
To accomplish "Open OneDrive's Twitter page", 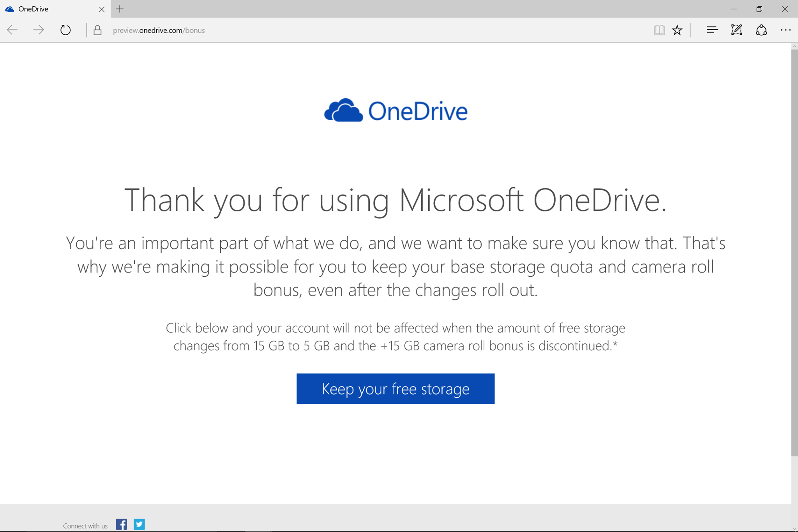I will [x=139, y=524].
